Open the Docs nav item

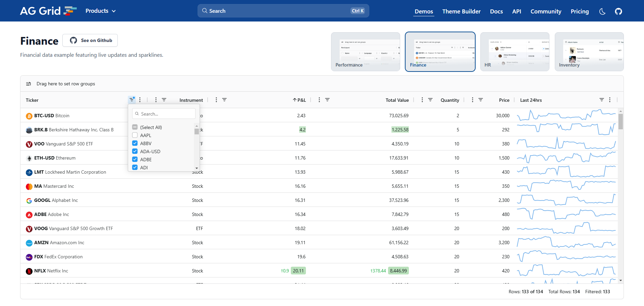pos(496,11)
